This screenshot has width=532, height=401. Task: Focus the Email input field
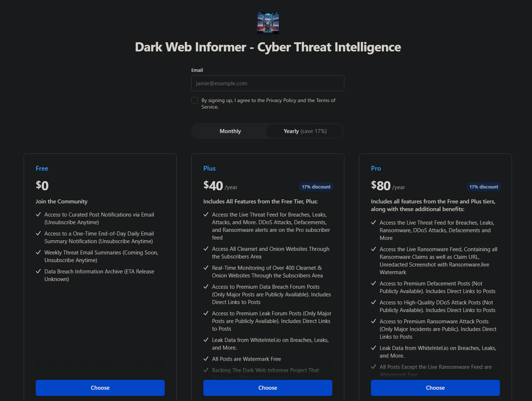tap(268, 83)
